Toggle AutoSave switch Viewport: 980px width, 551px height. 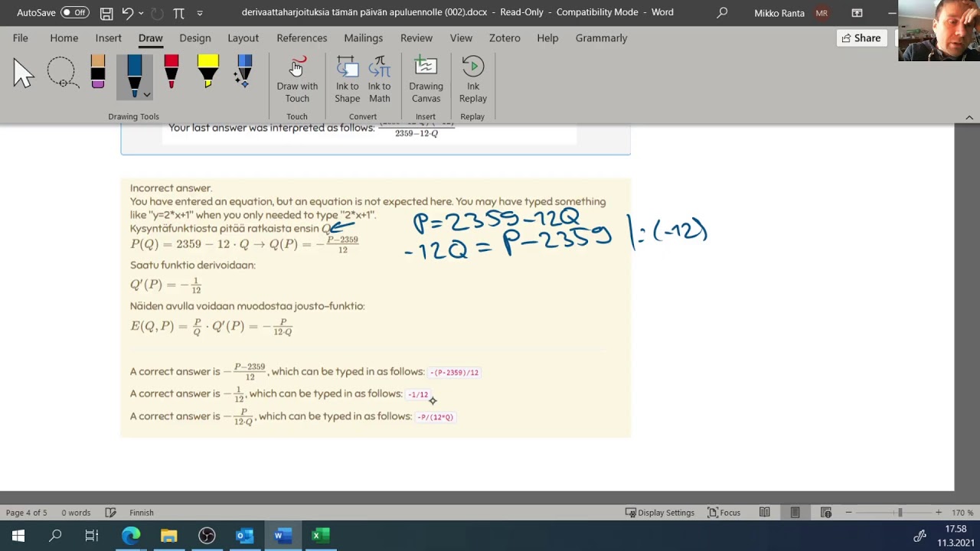click(x=75, y=12)
